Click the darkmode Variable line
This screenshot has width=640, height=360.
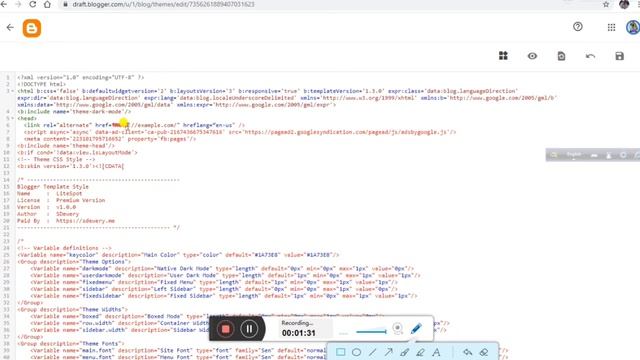pyautogui.click(x=222, y=269)
